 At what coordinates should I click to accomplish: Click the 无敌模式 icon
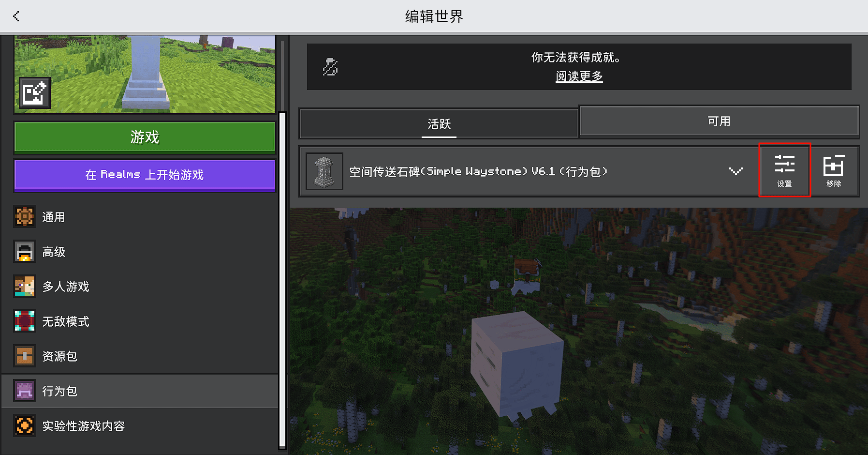coord(25,321)
